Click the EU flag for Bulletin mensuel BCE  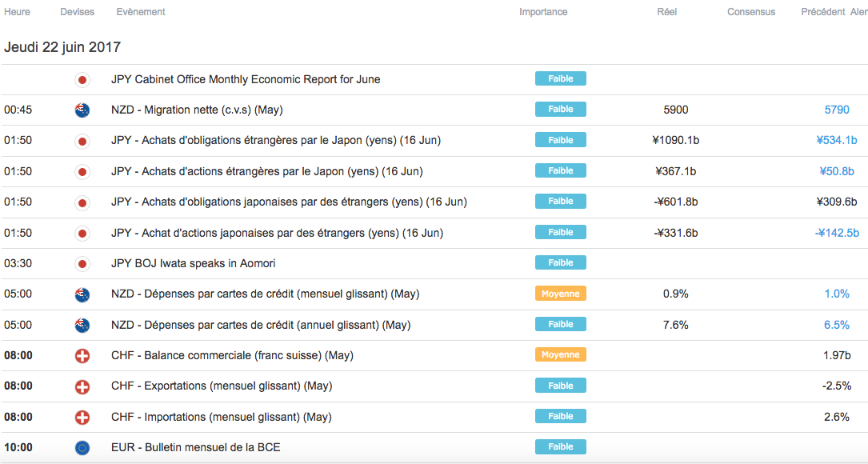tap(82, 448)
